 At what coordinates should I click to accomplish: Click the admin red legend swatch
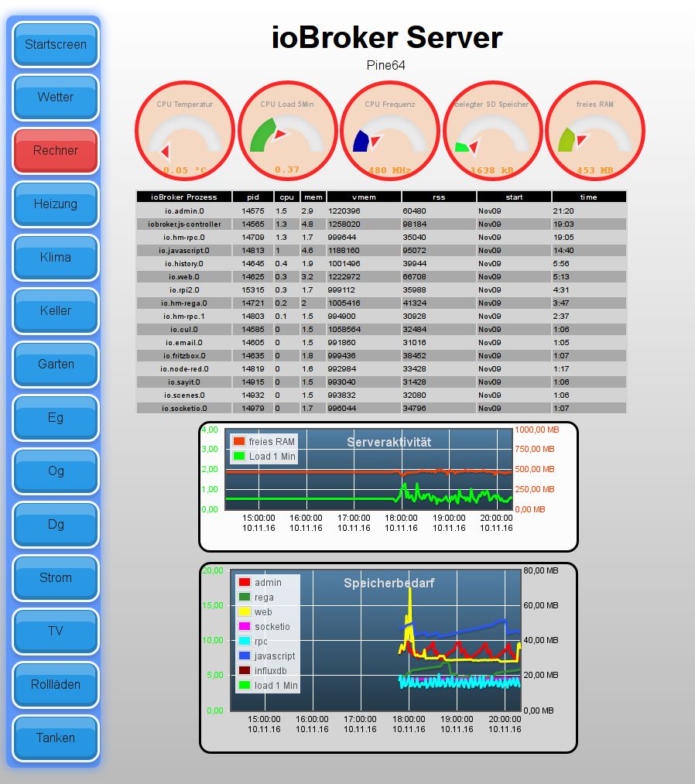point(245,583)
